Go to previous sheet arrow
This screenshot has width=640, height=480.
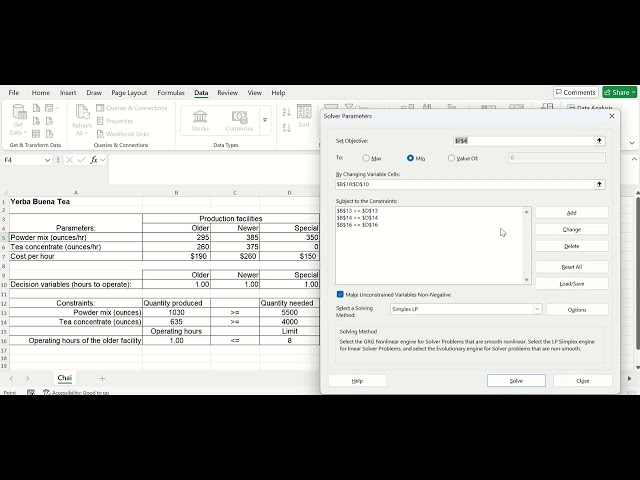pos(11,378)
